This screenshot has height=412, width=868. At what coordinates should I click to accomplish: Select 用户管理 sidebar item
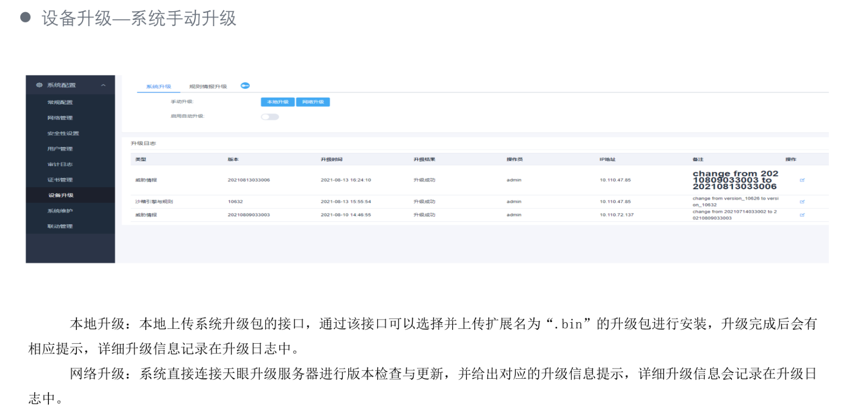click(60, 149)
